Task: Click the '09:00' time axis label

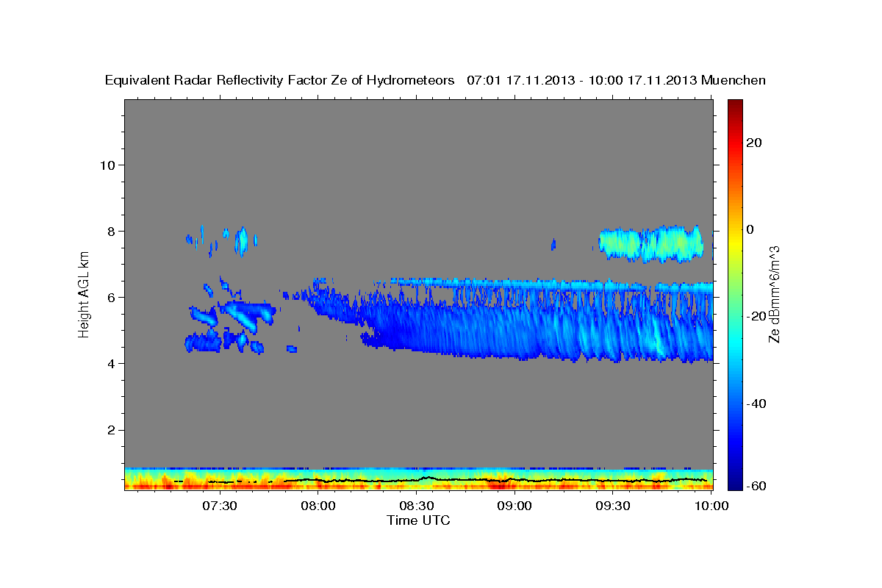Action: pos(514,506)
